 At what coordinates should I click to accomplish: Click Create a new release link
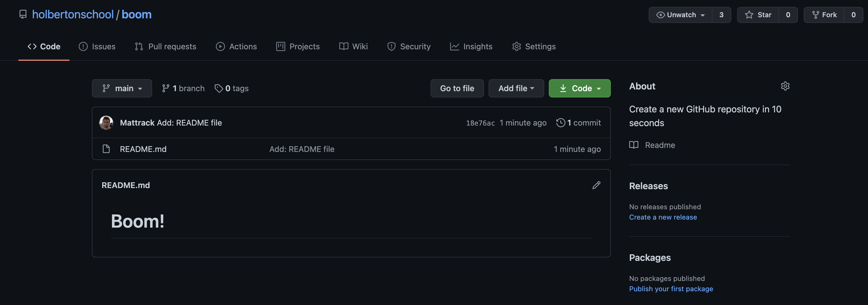tap(662, 217)
